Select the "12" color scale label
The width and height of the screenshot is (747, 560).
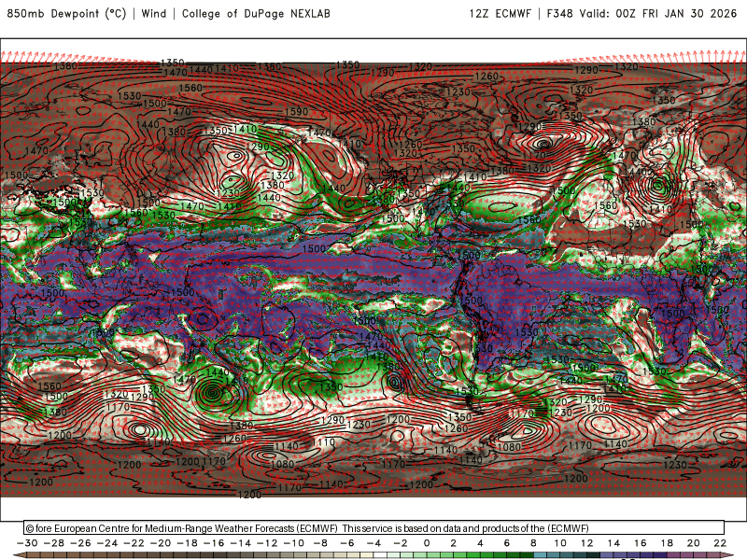[x=587, y=543]
